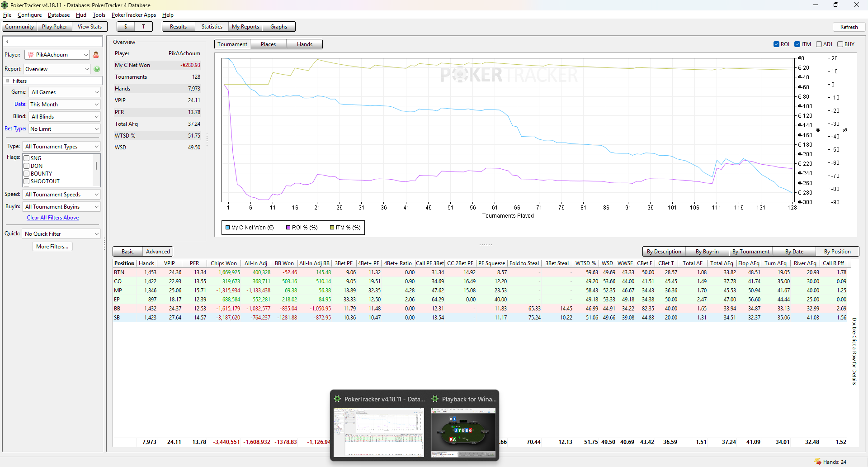Open the File menu

click(7, 15)
